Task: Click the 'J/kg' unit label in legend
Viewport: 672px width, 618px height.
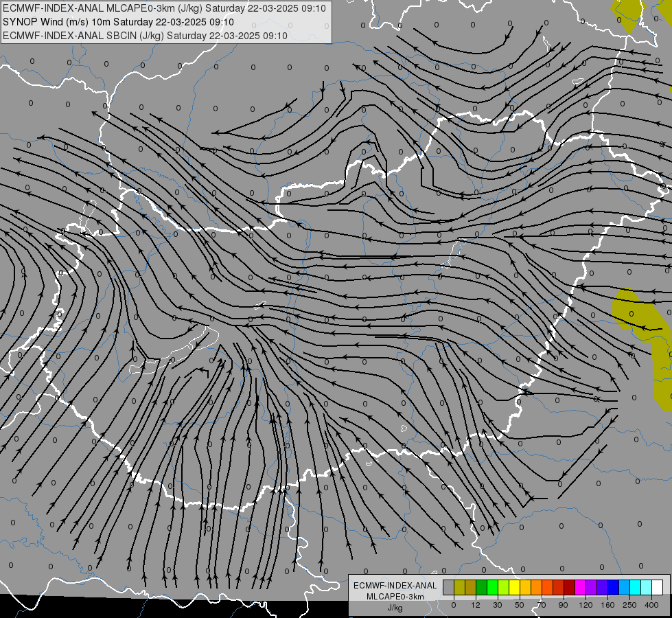Action: (x=395, y=608)
